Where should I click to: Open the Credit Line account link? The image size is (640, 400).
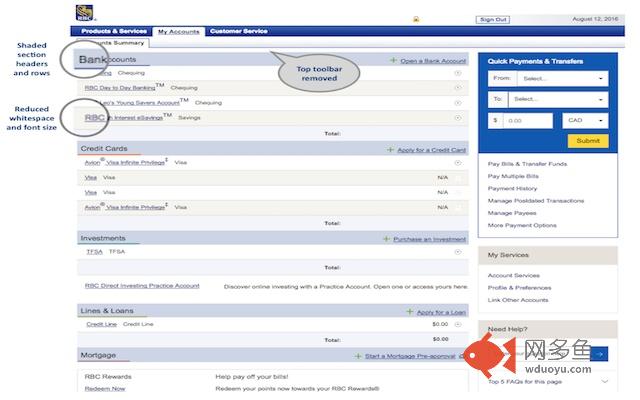102,324
